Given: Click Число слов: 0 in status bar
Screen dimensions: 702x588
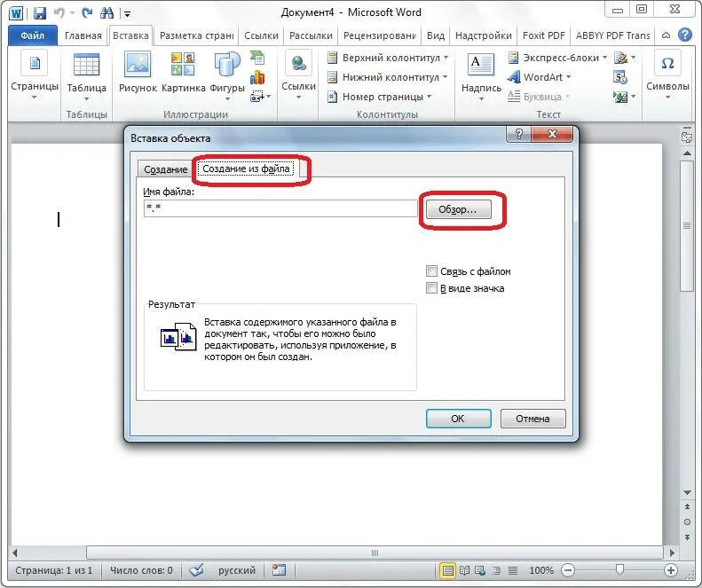Looking at the screenshot, I should tap(141, 570).
